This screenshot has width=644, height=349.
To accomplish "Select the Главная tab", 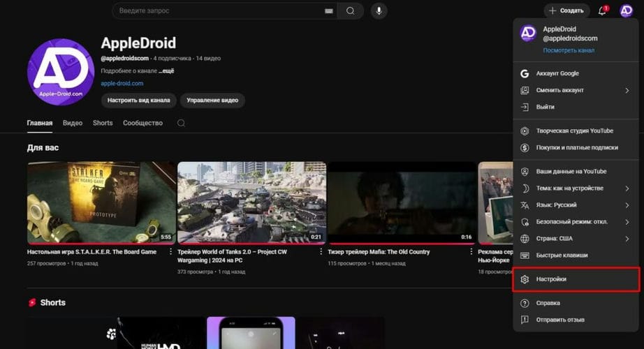I will [40, 123].
